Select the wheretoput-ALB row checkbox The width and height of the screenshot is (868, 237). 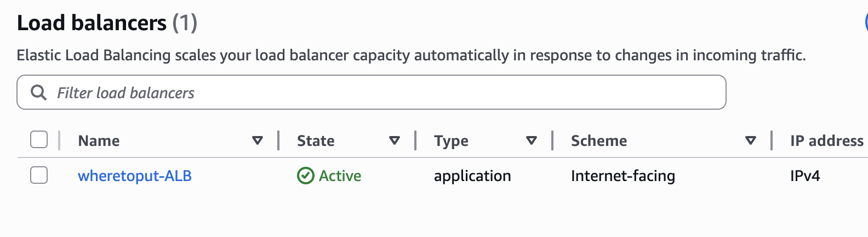coord(39,176)
